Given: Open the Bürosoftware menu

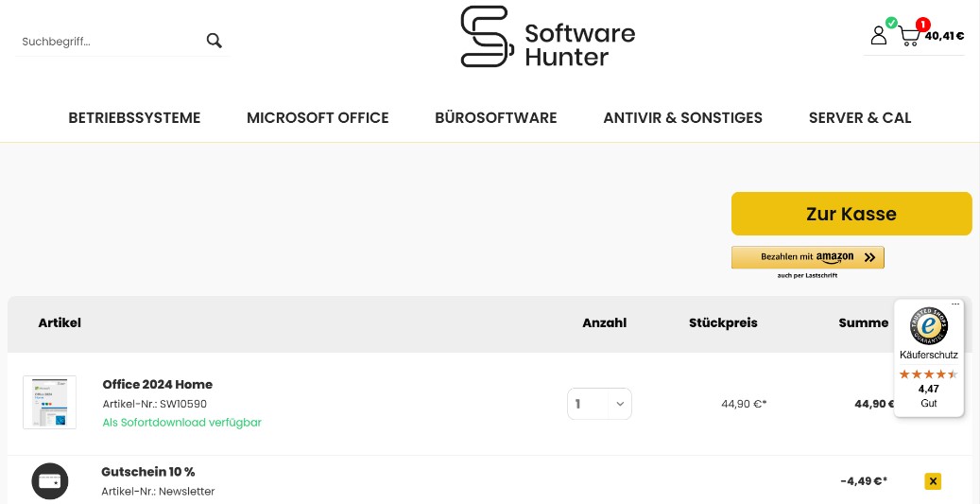Looking at the screenshot, I should tap(495, 117).
